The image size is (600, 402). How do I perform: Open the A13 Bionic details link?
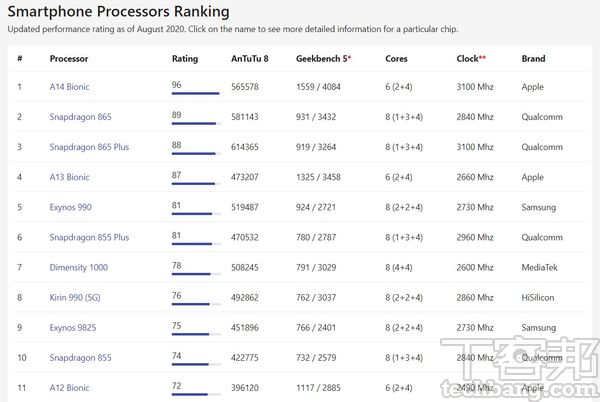click(69, 177)
